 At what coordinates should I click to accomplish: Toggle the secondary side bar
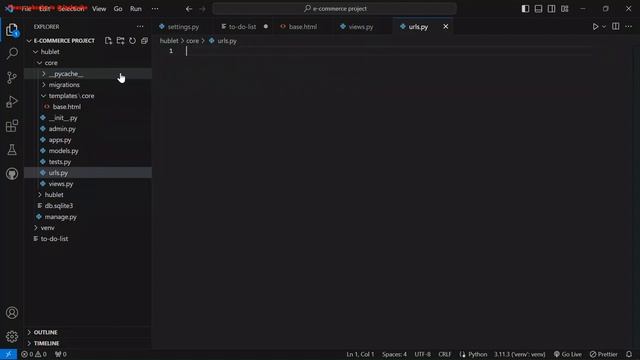551,9
